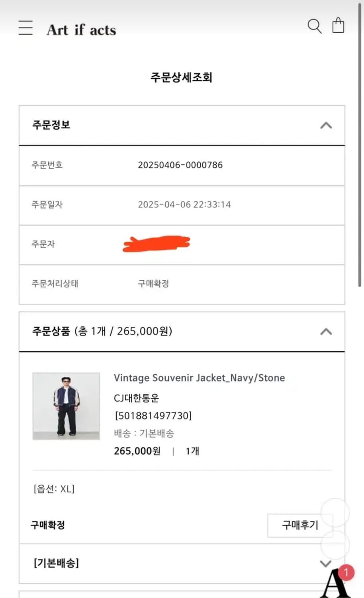364x598 pixels.
Task: Click the 주문상세조회 page title
Action: [x=181, y=77]
